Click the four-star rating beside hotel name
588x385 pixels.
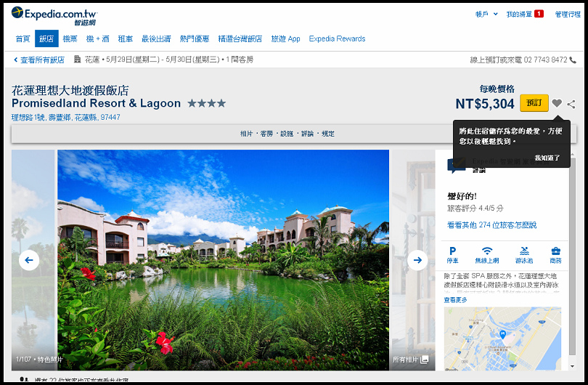207,103
